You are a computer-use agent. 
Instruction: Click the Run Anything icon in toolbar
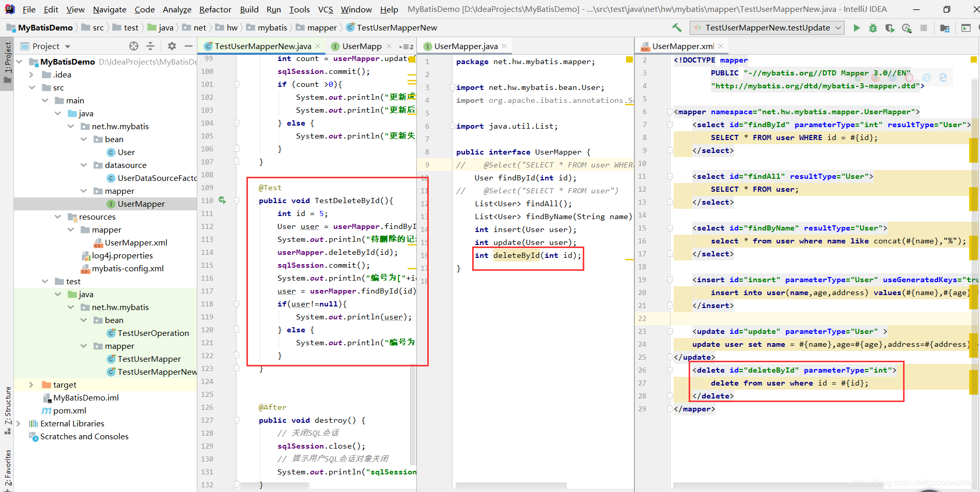pos(966,28)
